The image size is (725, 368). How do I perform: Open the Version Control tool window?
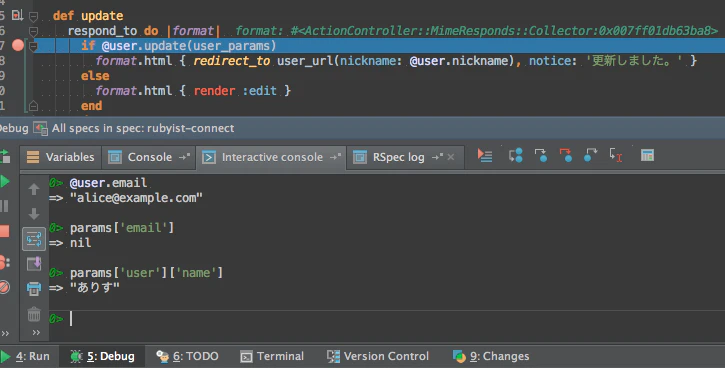coord(378,356)
